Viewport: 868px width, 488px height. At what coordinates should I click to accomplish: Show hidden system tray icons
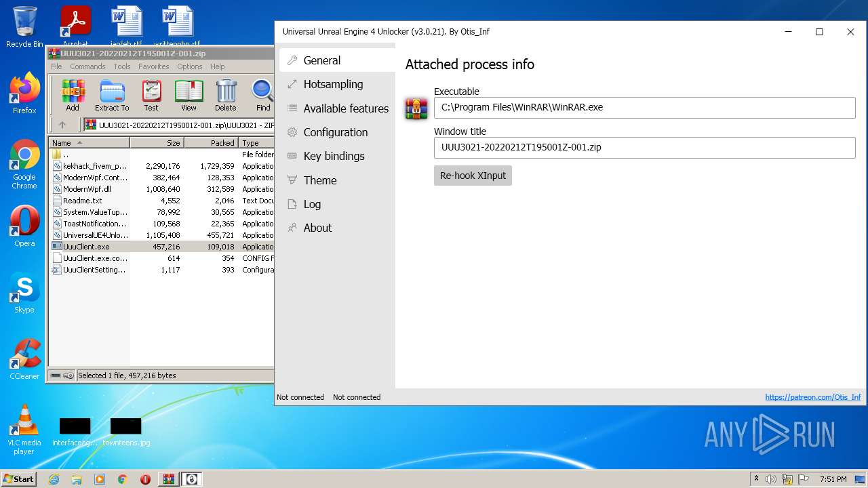coord(756,479)
